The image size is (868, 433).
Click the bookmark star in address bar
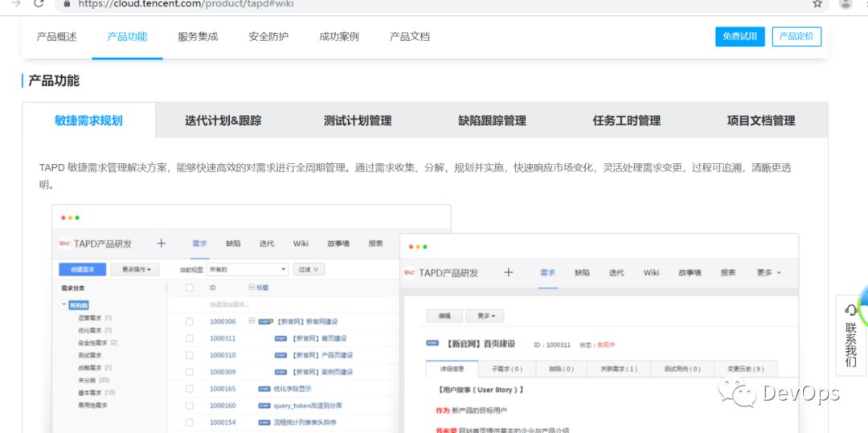click(x=817, y=3)
